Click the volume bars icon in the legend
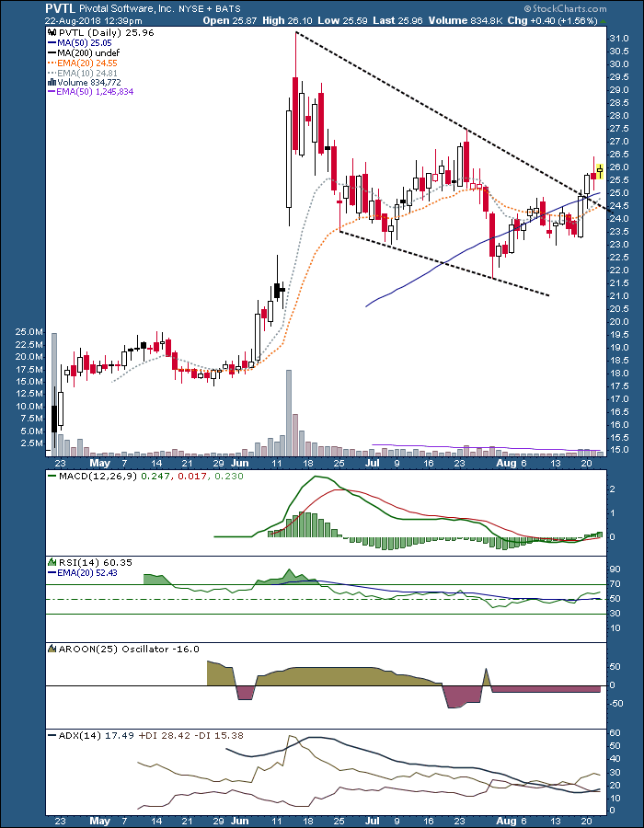Viewport: 644px width, 828px height. (52, 82)
